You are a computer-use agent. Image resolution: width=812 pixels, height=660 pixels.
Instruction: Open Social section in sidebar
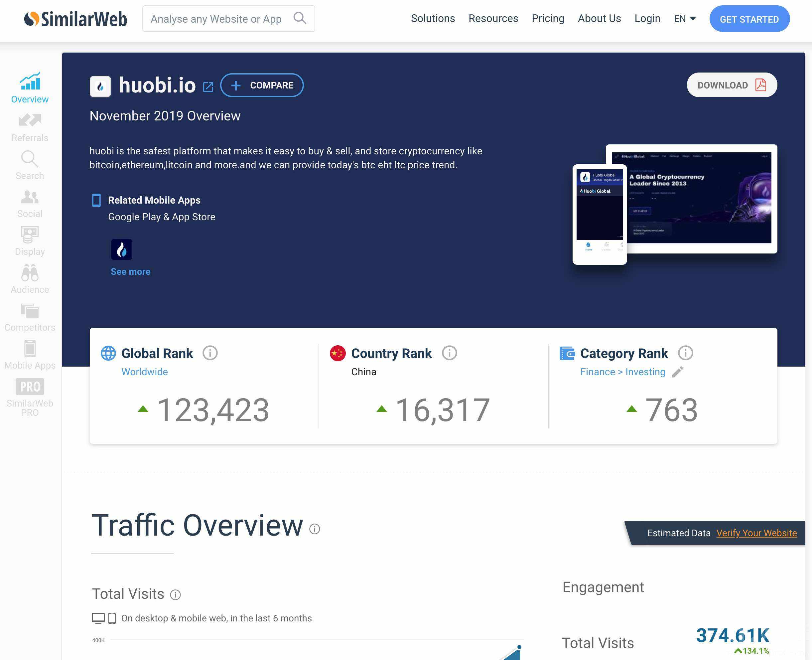point(30,204)
